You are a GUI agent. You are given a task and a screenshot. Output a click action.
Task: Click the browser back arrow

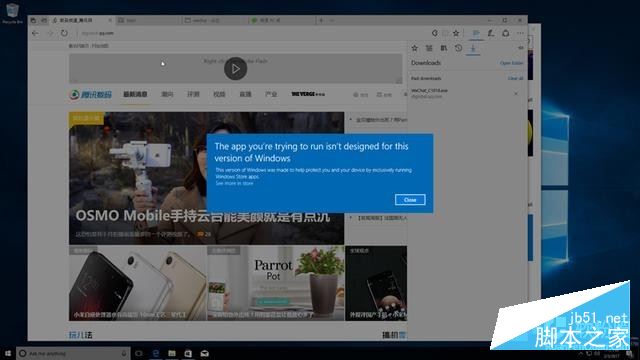tap(36, 33)
